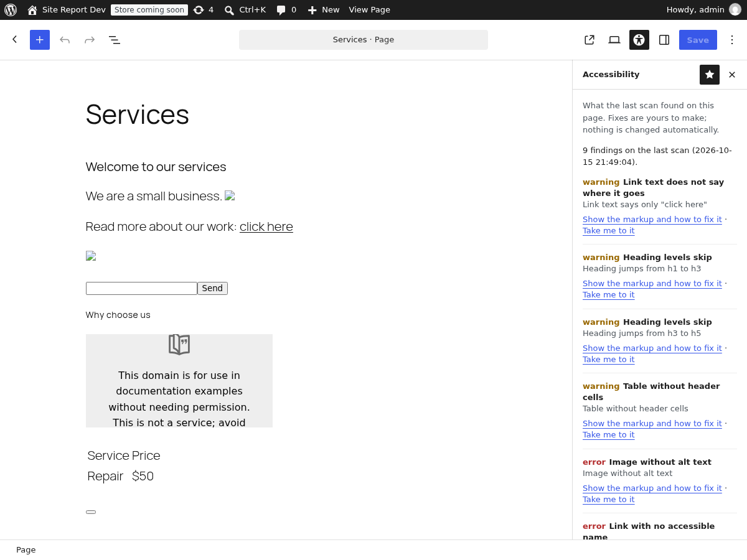Show markup for h3 to h5 heading skip
This screenshot has width=747, height=560.
tap(652, 348)
